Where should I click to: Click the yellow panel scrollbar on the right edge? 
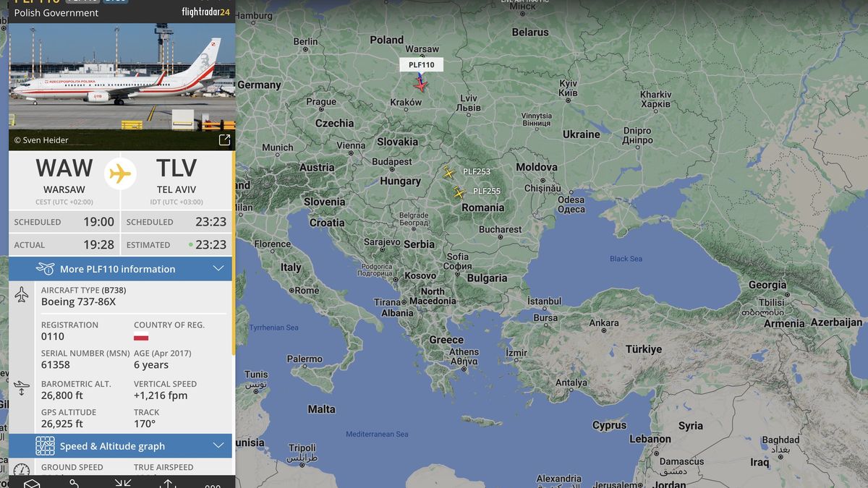(x=233, y=253)
